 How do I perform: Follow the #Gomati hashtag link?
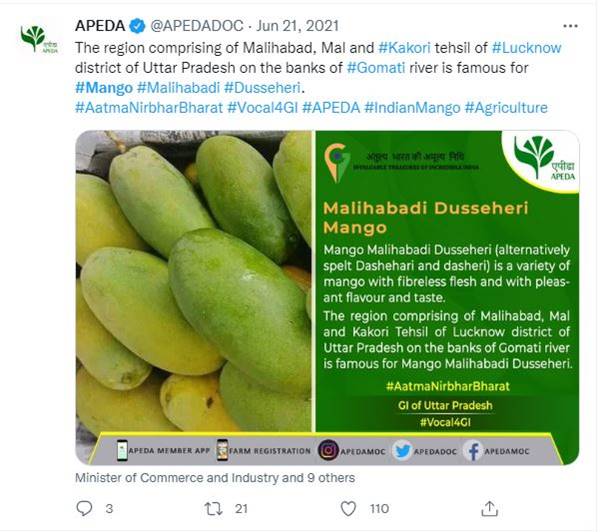coord(376,67)
